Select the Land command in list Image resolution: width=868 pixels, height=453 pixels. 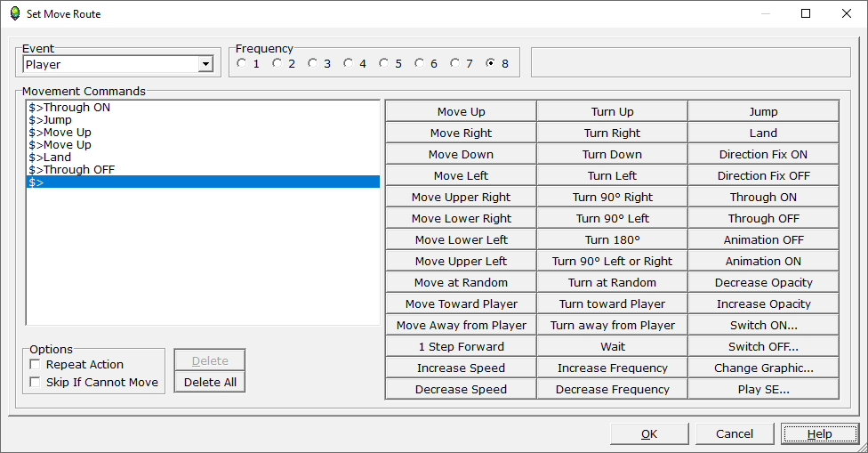pos(203,158)
